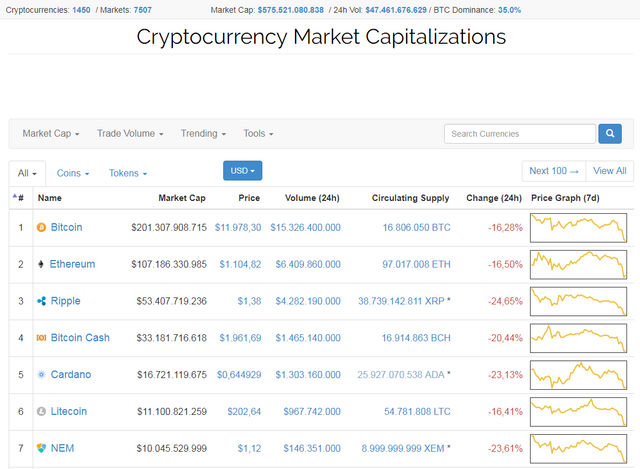This screenshot has width=640, height=469.
Task: Click Ripple volume $4.282.190.000
Action: tap(308, 301)
